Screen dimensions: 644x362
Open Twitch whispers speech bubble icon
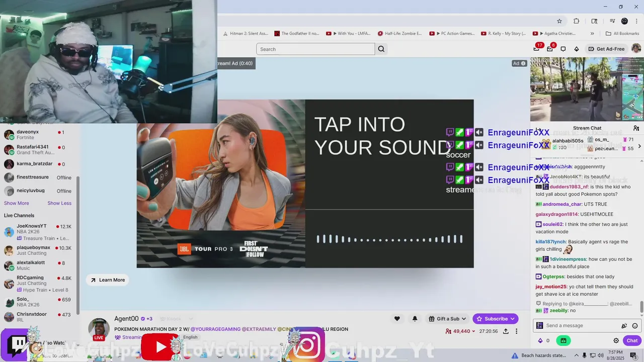coord(563,49)
